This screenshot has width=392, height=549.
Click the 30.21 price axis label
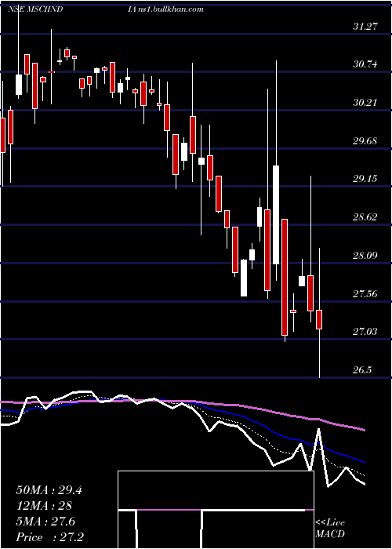tap(365, 103)
